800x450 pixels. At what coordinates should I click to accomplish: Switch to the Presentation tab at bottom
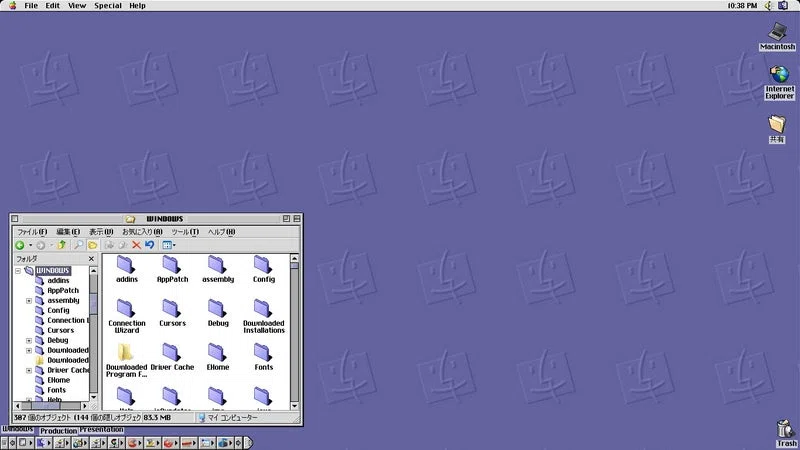pos(101,430)
